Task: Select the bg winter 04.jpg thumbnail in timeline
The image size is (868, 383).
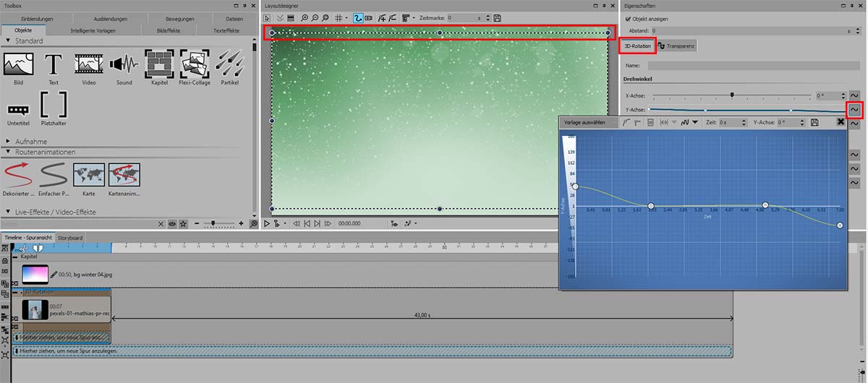Action: 35,274
